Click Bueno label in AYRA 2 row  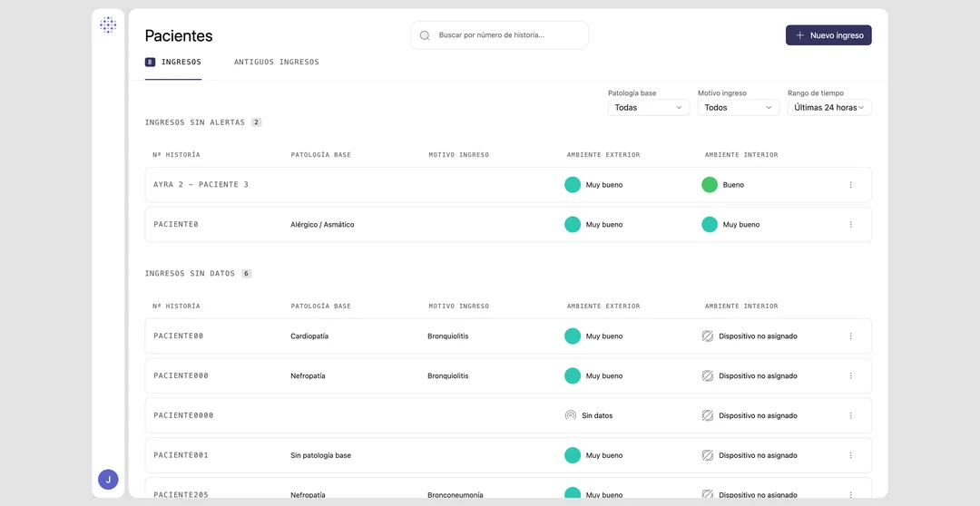733,185
